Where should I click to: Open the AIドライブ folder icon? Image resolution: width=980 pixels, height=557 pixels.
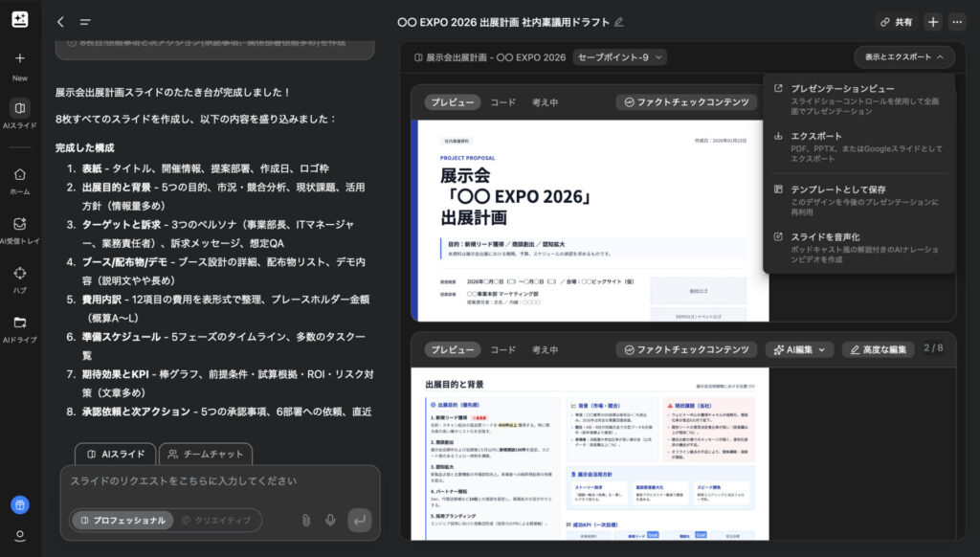20,323
